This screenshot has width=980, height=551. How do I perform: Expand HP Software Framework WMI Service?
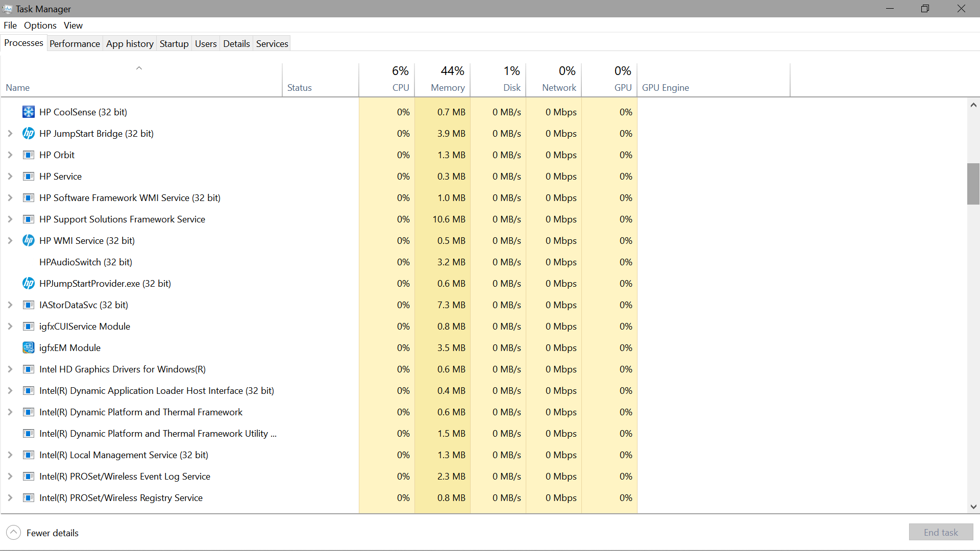(10, 197)
